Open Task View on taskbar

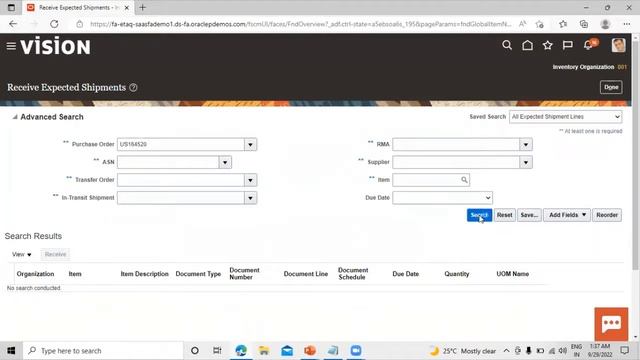(217, 351)
